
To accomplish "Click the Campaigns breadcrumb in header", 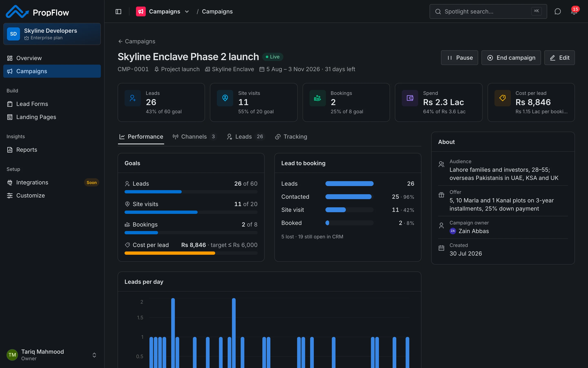I will pos(217,11).
